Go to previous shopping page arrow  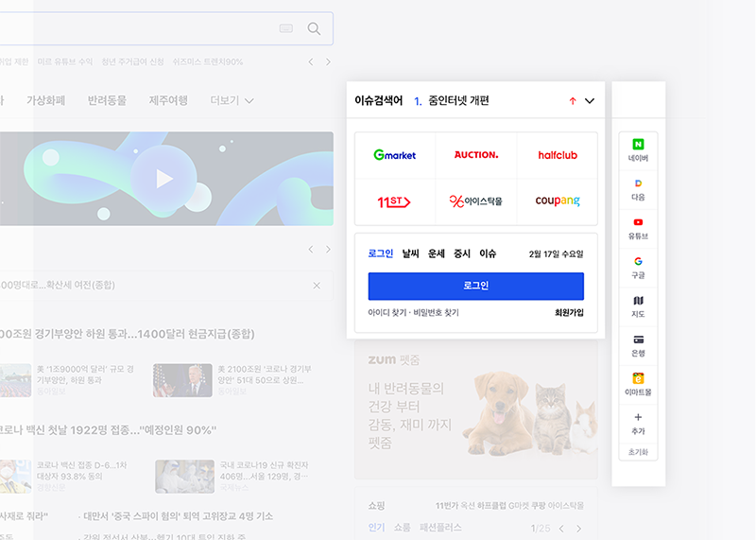tap(561, 529)
